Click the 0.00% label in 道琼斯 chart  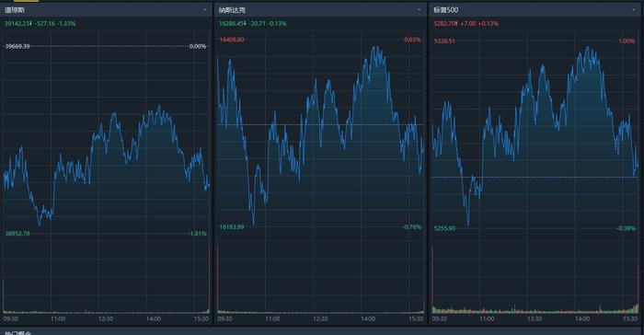(x=198, y=46)
